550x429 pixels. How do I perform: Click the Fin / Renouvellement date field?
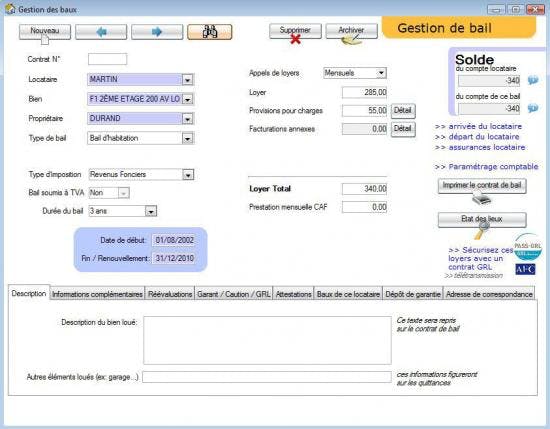pyautogui.click(x=174, y=259)
